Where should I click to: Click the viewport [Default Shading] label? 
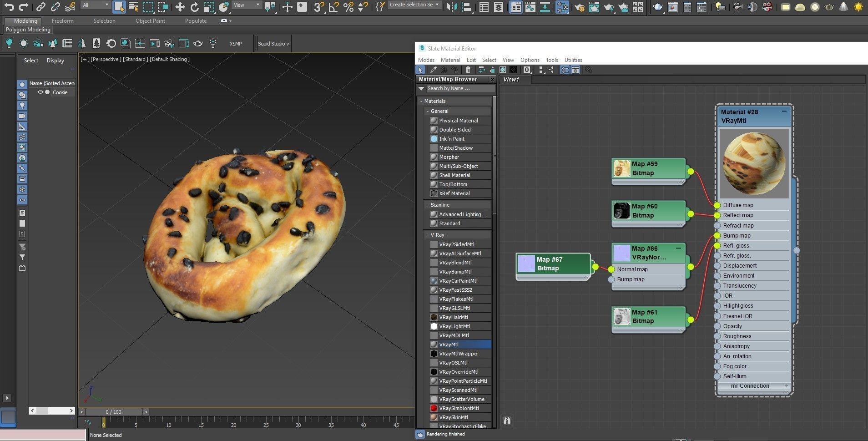(170, 59)
